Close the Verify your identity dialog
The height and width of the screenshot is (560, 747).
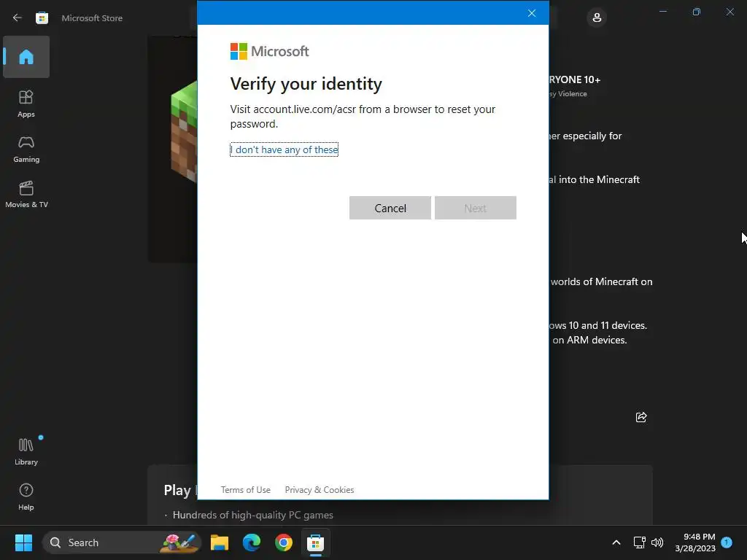pyautogui.click(x=532, y=13)
